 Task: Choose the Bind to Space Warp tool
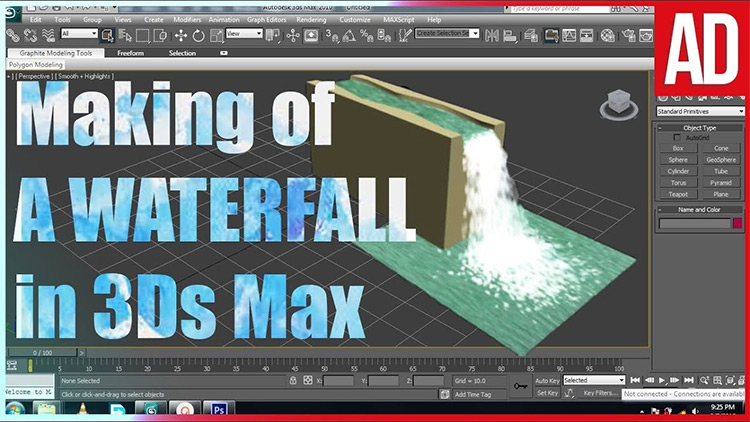[x=48, y=35]
